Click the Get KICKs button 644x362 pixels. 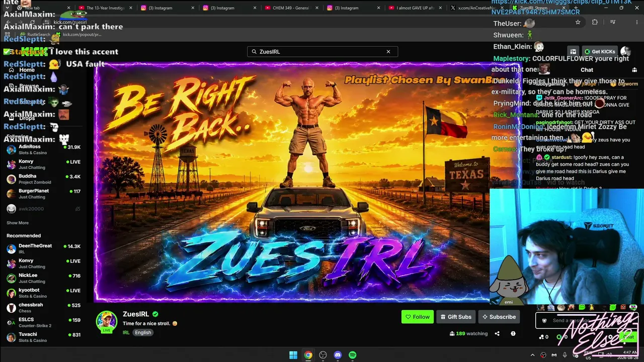click(x=600, y=51)
